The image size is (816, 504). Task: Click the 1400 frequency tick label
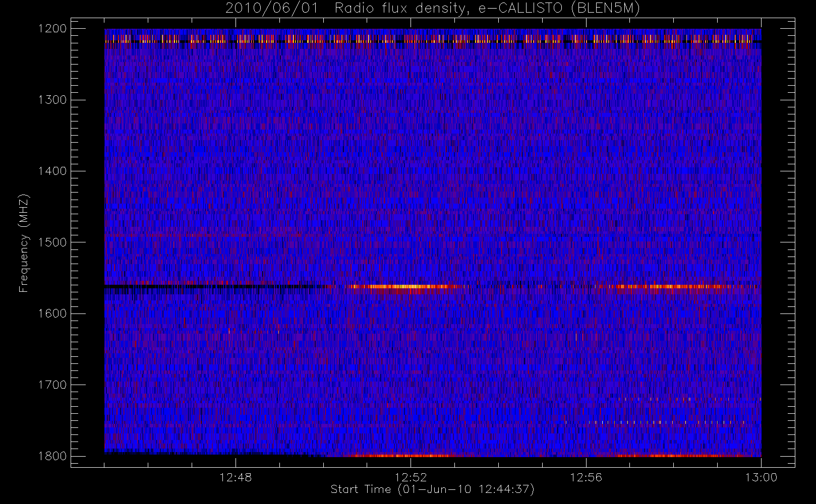52,171
